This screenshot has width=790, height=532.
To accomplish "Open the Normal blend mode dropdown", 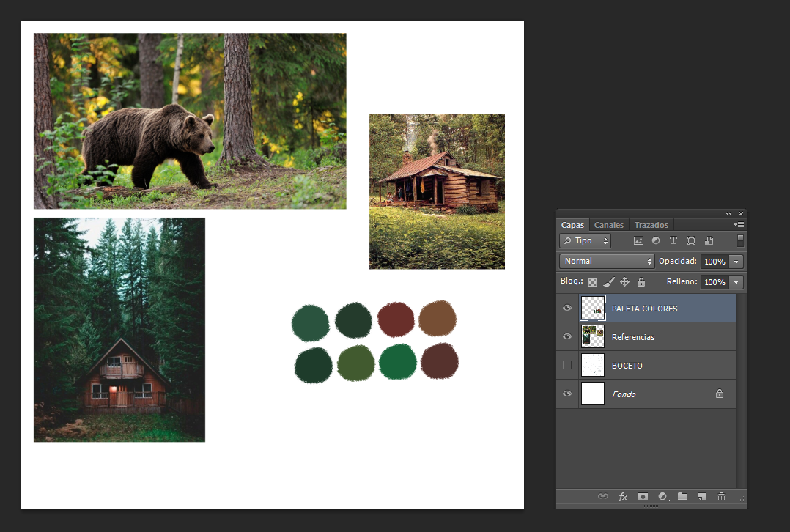I will [x=607, y=261].
